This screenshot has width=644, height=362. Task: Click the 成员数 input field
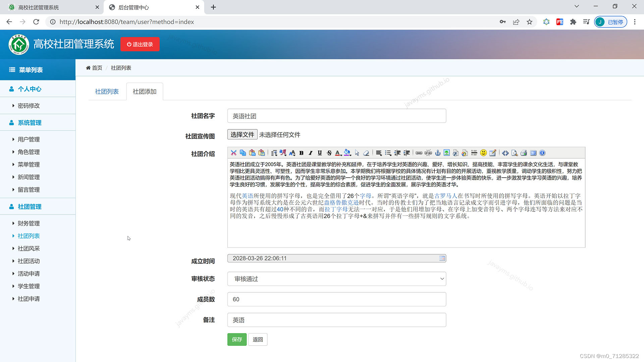click(336, 299)
